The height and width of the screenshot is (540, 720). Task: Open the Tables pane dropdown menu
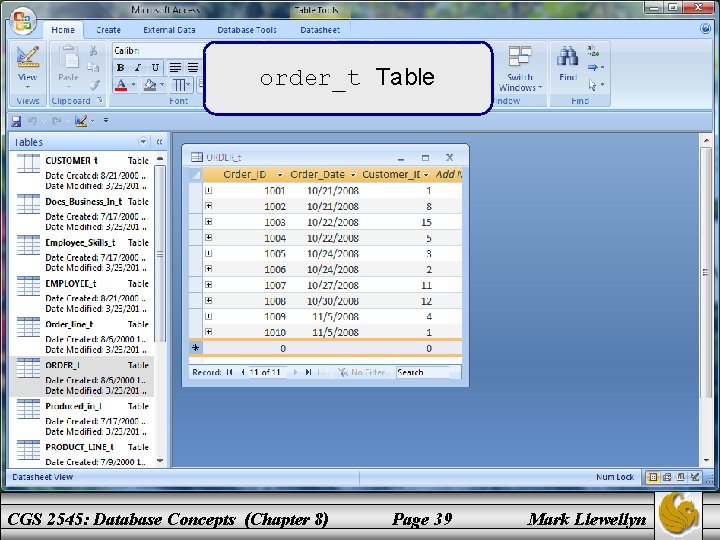tap(143, 141)
